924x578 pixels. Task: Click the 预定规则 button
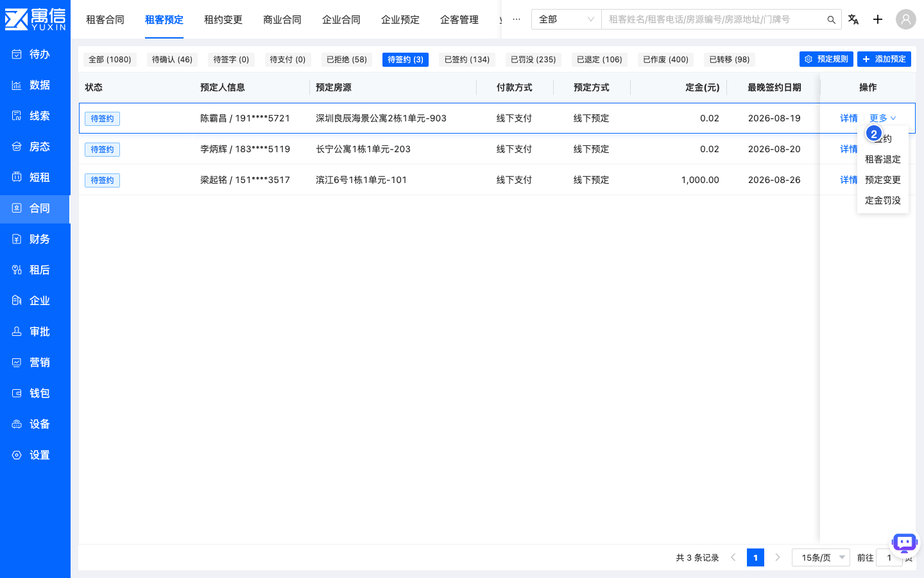pos(826,59)
